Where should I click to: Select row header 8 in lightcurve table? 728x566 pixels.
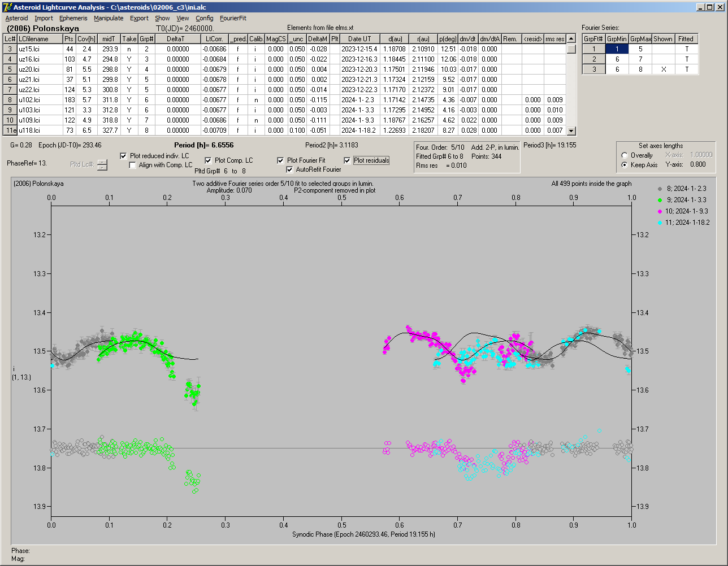[x=10, y=100]
